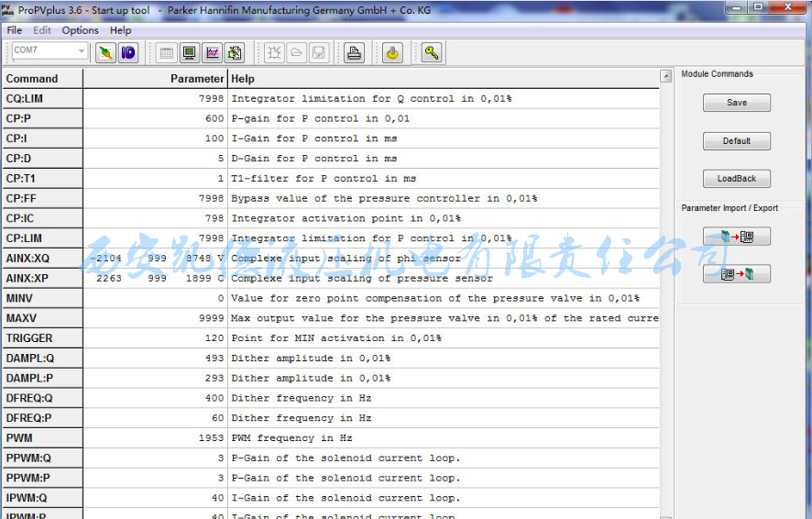Open the Help menu
The height and width of the screenshot is (519, 812).
point(121,30)
